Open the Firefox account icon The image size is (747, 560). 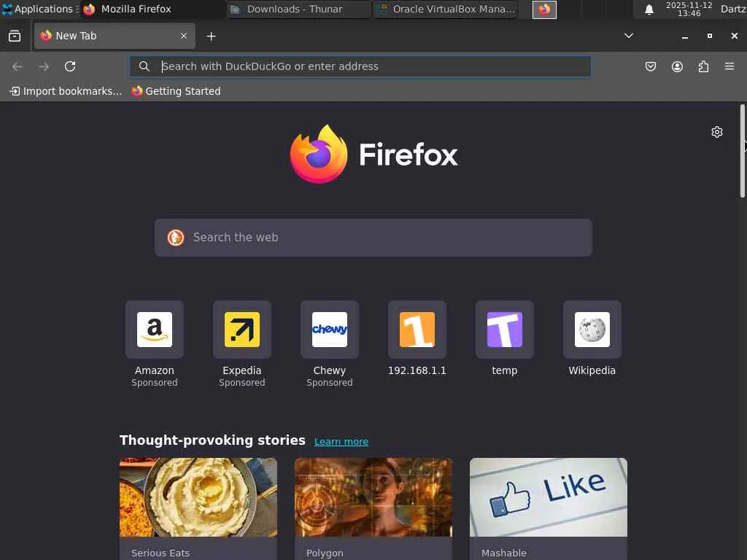677,66
